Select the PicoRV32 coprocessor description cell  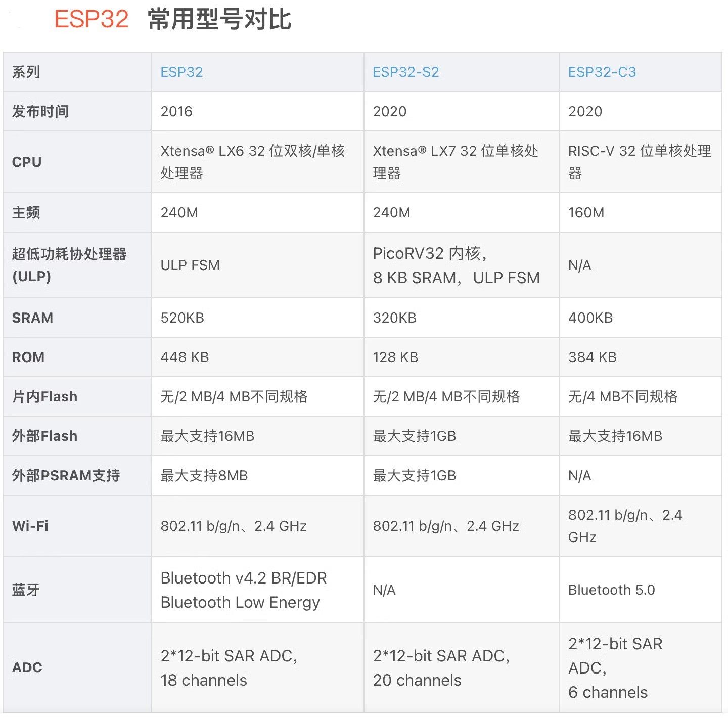[x=455, y=265]
